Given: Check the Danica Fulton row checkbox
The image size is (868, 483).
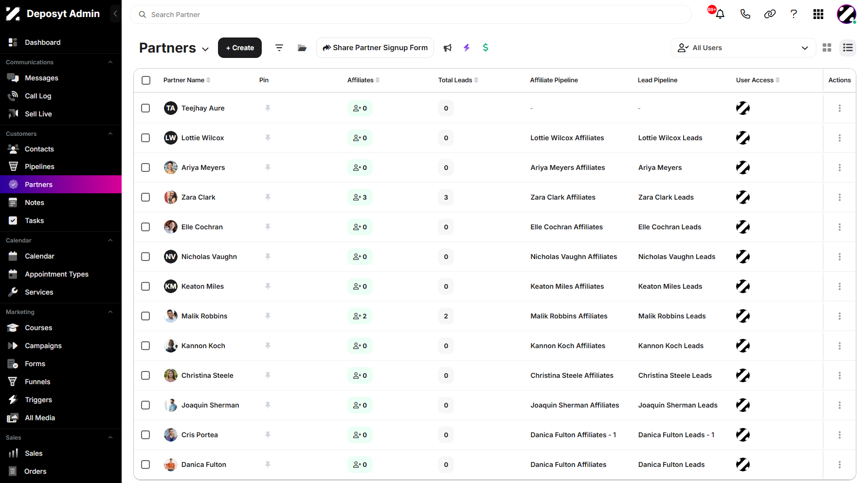Looking at the screenshot, I should click(x=145, y=464).
